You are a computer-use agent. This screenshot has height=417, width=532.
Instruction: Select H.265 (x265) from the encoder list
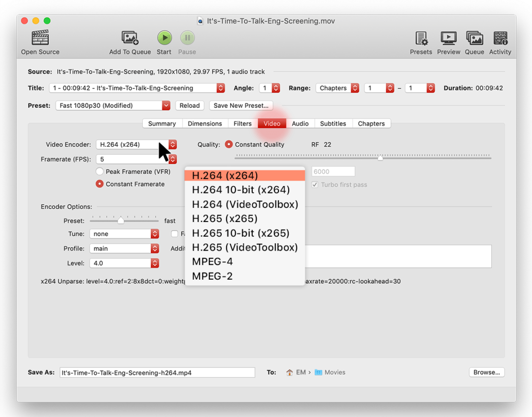pos(225,218)
